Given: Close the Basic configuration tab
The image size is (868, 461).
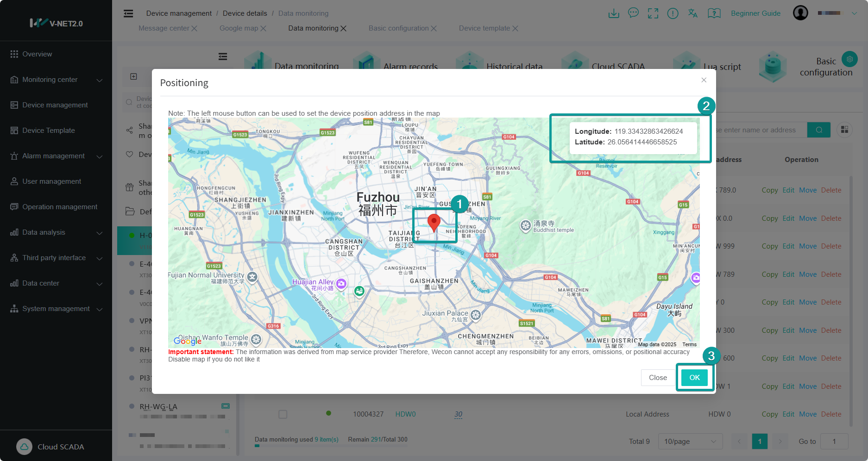Looking at the screenshot, I should pyautogui.click(x=434, y=28).
